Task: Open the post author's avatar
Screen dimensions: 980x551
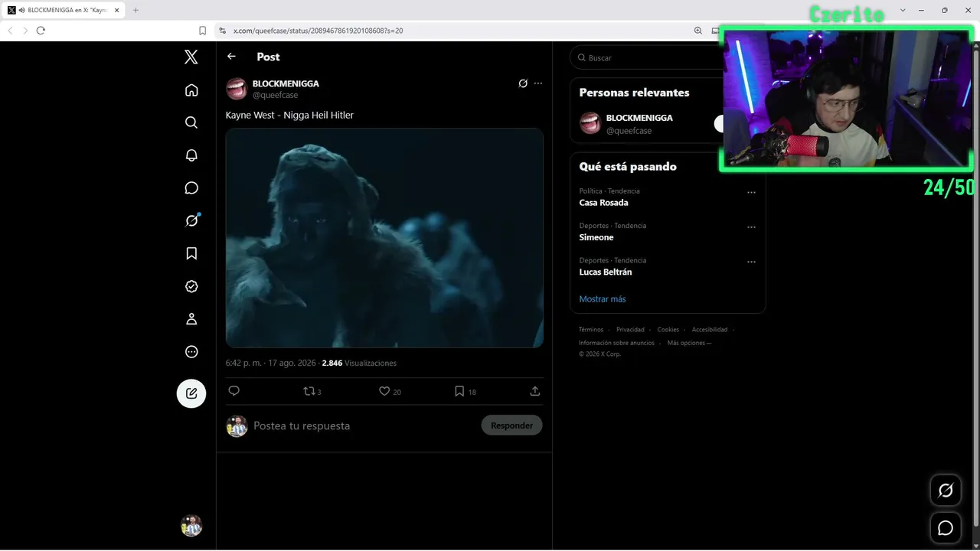Action: tap(237, 89)
